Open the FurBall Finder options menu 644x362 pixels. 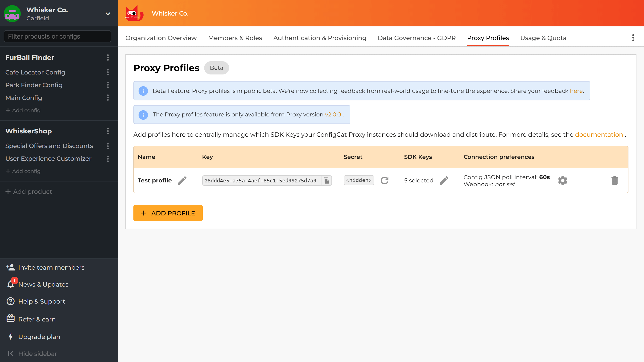pos(108,58)
